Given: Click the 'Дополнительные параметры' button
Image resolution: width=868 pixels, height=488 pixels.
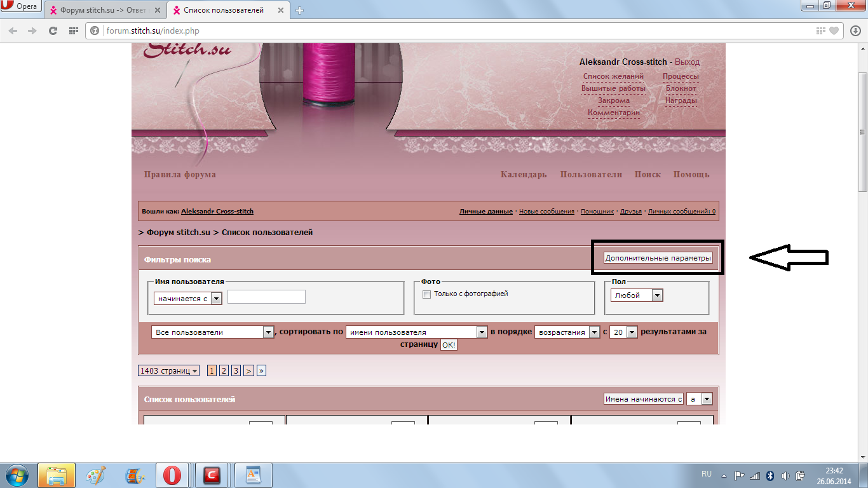Looking at the screenshot, I should 658,258.
